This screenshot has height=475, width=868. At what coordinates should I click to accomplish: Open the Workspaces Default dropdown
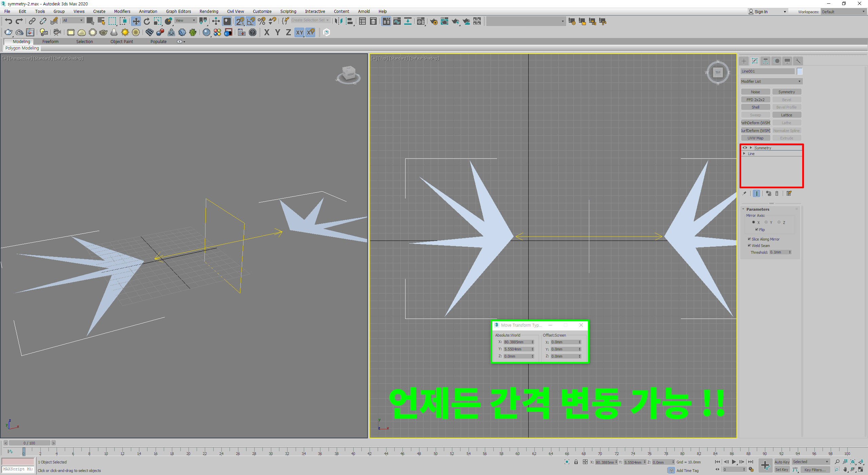click(843, 12)
